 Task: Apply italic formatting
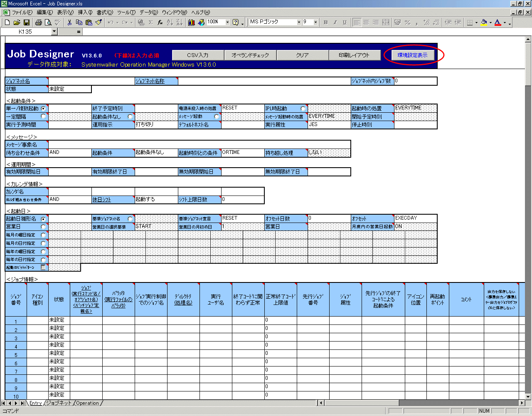(x=335, y=22)
